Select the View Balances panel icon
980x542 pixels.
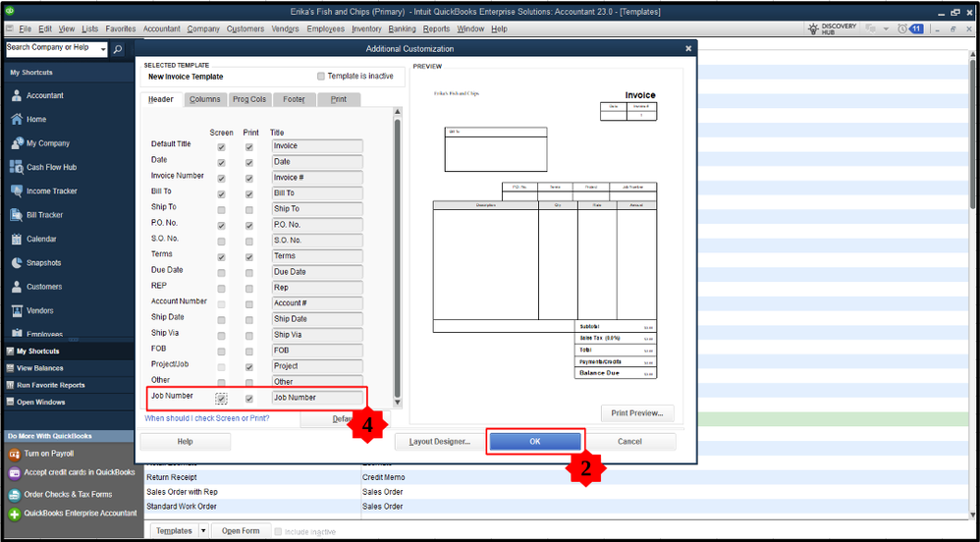click(x=10, y=368)
